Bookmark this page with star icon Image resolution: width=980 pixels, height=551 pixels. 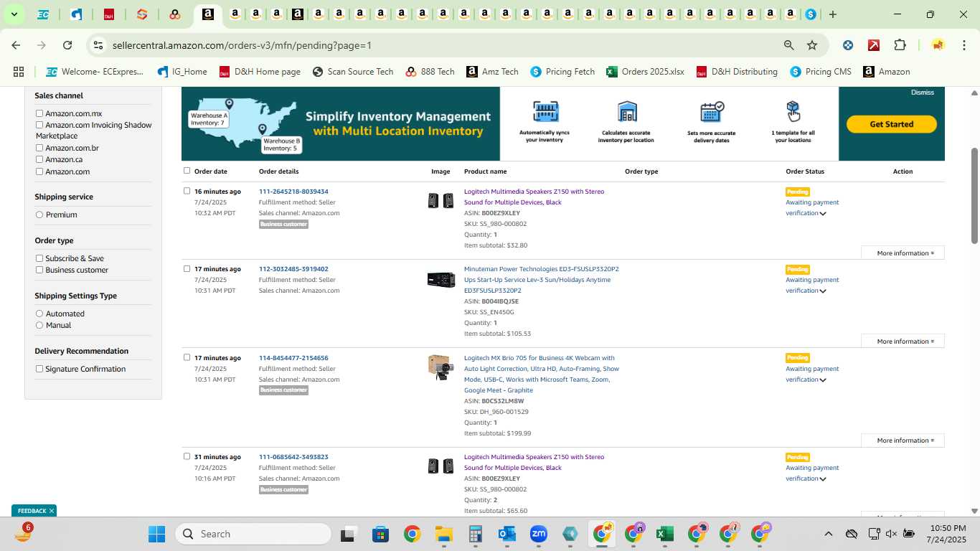(812, 45)
